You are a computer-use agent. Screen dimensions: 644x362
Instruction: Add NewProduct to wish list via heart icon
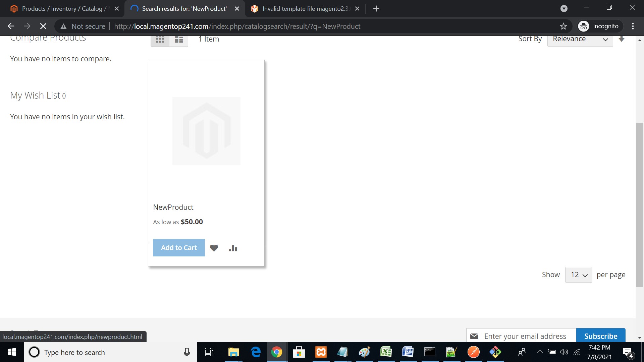point(214,248)
